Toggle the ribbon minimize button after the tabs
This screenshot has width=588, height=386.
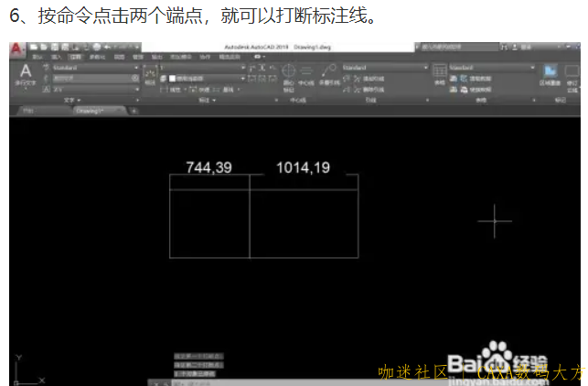(x=259, y=57)
